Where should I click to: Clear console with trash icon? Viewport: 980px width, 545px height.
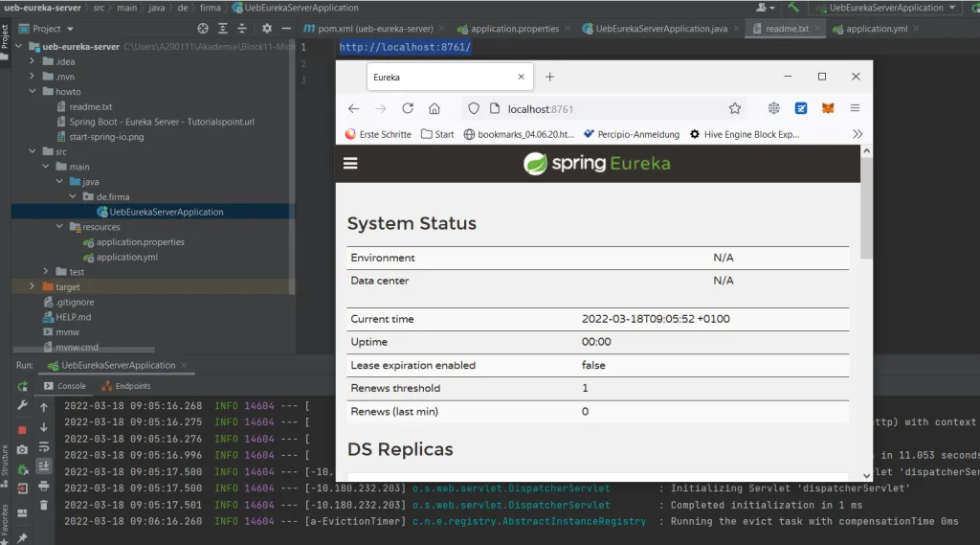click(x=44, y=505)
